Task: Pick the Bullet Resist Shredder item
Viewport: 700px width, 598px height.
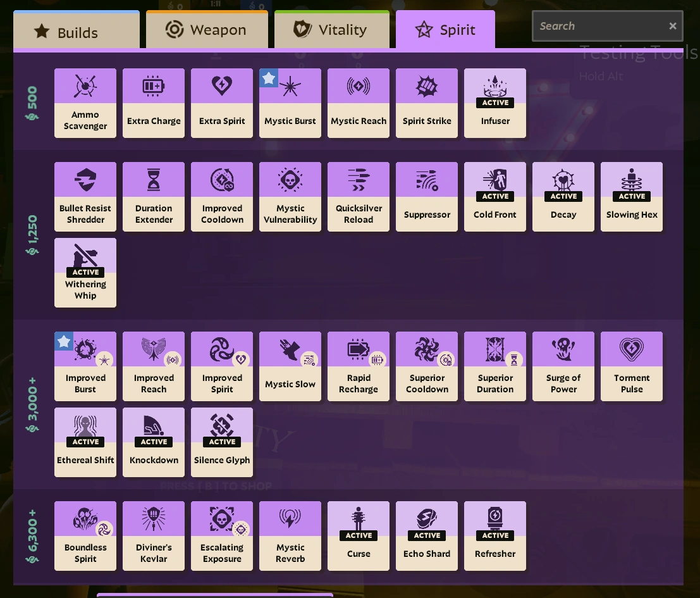Action: point(85,197)
